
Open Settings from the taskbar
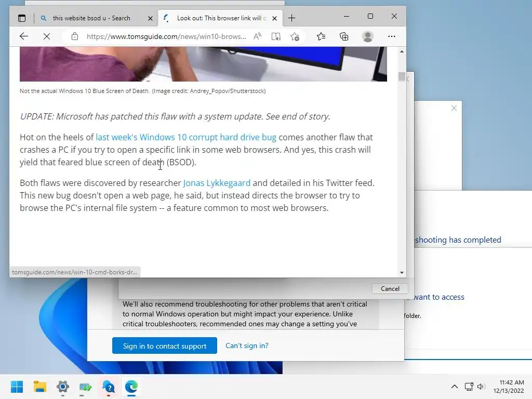(x=63, y=387)
